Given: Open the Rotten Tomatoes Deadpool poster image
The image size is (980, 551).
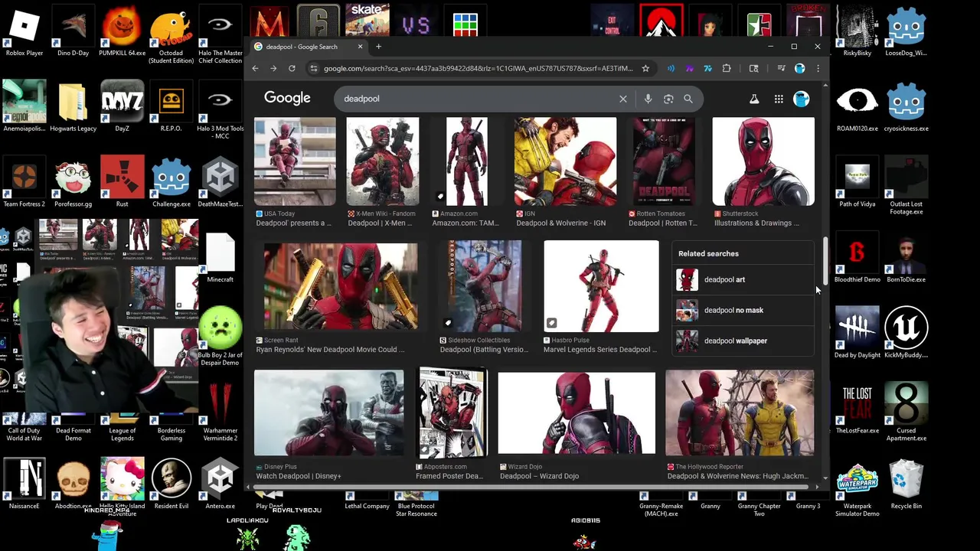Looking at the screenshot, I should pyautogui.click(x=662, y=161).
